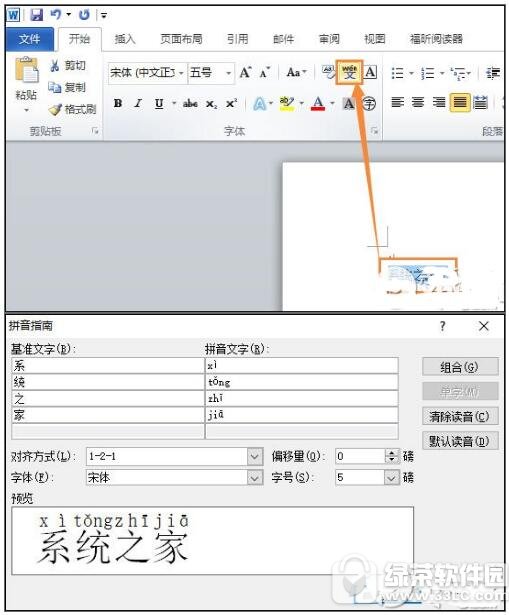Click the 组合(G) button

(460, 367)
